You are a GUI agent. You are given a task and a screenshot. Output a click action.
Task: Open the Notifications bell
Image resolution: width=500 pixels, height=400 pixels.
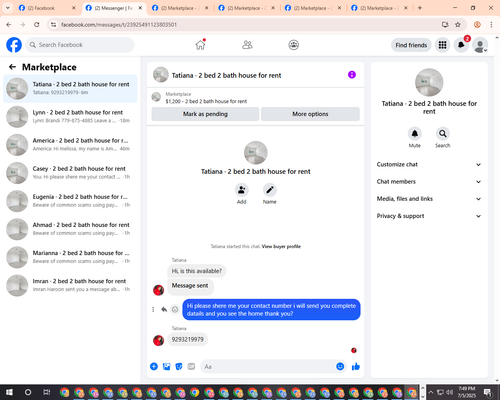[461, 45]
